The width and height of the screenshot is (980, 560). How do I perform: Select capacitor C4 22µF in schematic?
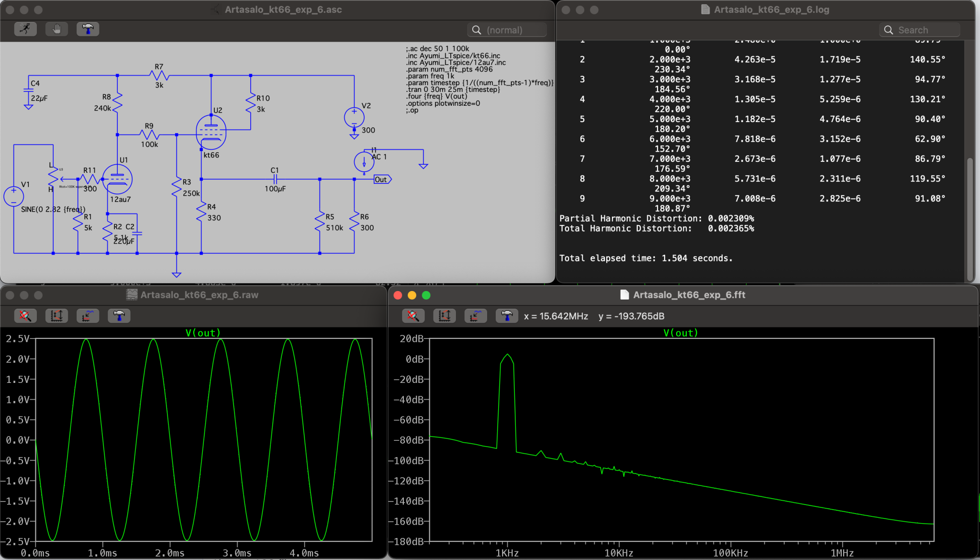(28, 91)
